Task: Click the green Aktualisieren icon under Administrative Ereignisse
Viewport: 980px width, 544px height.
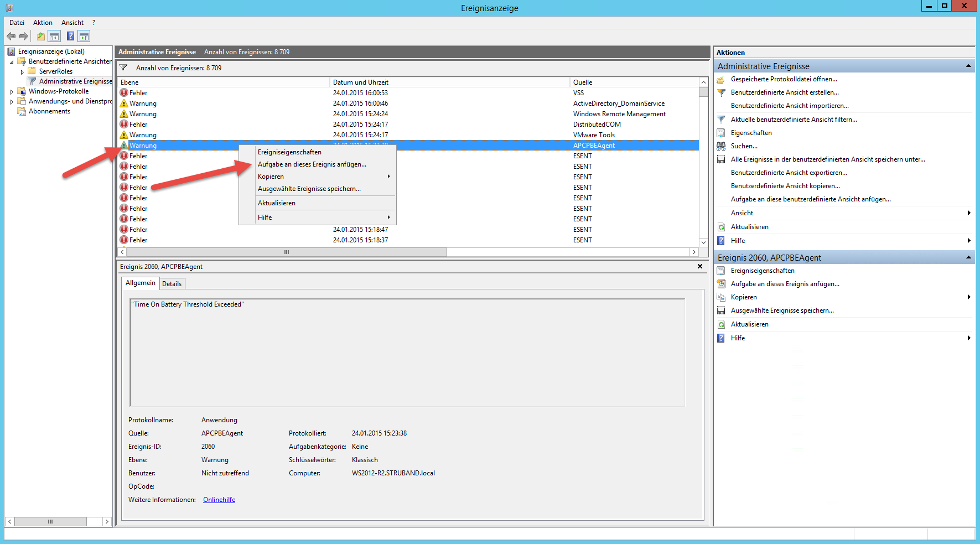Action: coord(721,227)
